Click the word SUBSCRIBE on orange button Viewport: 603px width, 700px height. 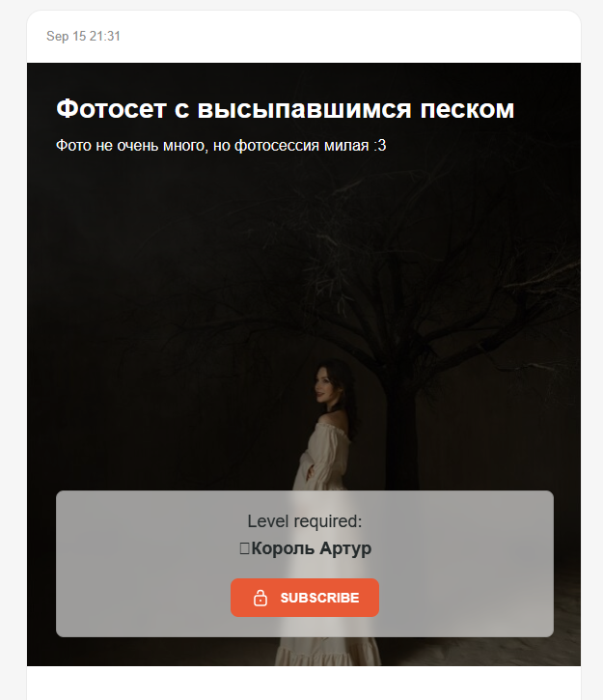tap(319, 598)
